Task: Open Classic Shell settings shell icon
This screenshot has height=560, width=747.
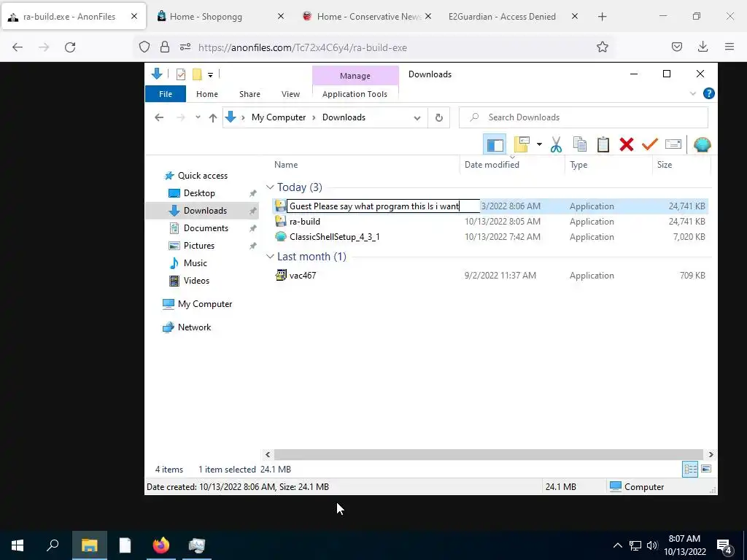Action: point(703,144)
